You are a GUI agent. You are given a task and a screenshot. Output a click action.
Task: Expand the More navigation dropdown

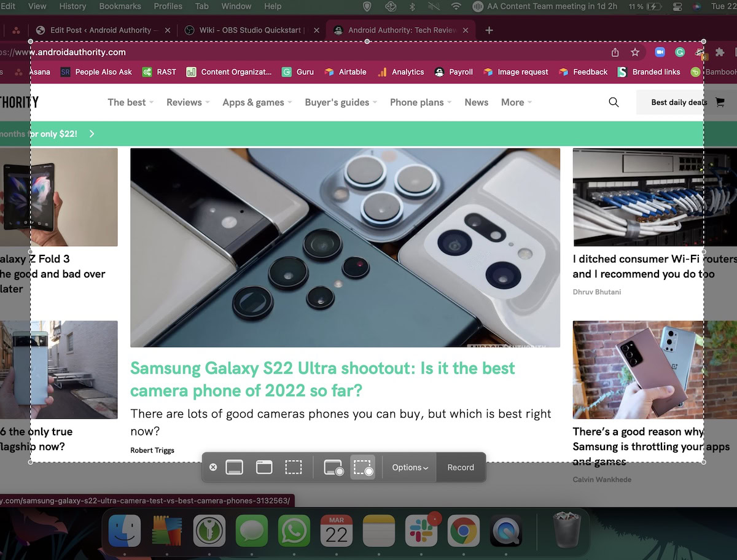[517, 103]
